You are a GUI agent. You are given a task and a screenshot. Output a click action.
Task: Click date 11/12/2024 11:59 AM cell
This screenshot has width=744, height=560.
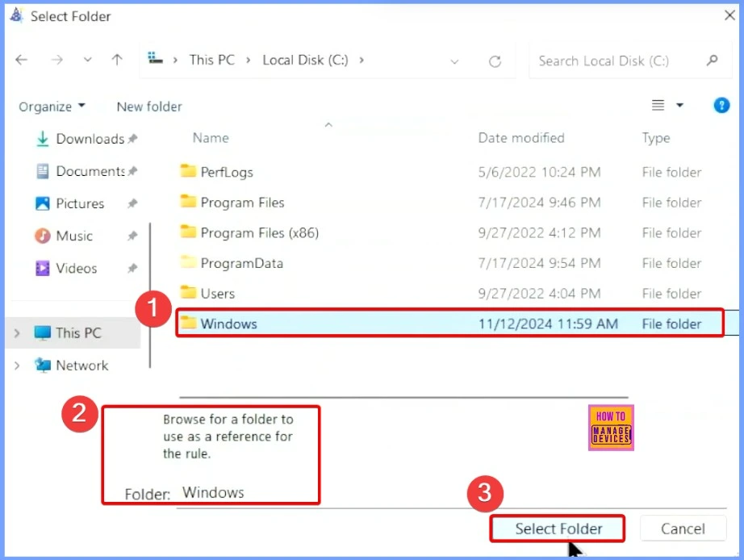click(548, 324)
